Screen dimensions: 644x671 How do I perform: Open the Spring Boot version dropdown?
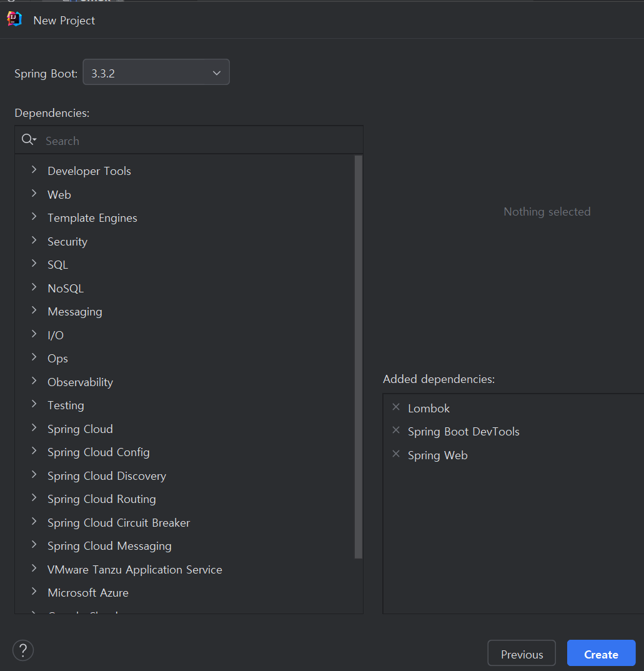tap(156, 72)
